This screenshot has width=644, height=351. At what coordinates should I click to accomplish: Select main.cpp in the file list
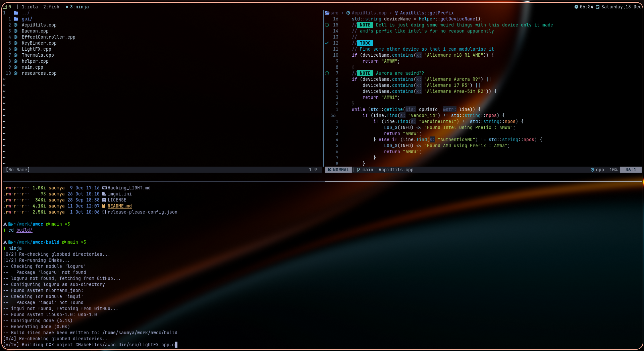point(33,67)
